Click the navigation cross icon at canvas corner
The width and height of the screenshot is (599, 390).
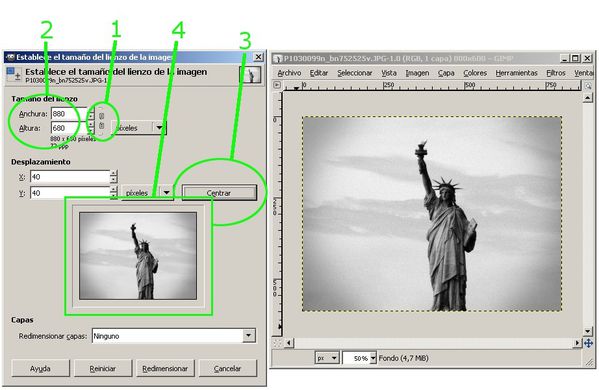(588, 343)
